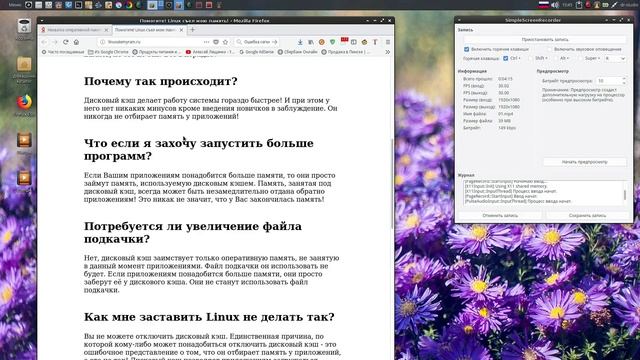
Task: Reload the page in Firefox
Action: point(66,42)
